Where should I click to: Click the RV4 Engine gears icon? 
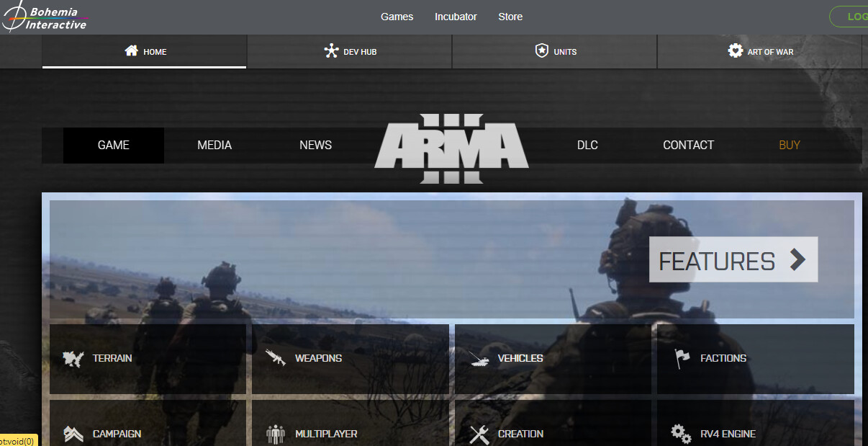click(681, 433)
